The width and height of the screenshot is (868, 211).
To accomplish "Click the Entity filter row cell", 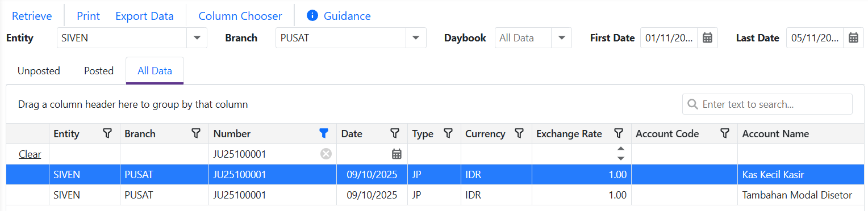I will (85, 154).
